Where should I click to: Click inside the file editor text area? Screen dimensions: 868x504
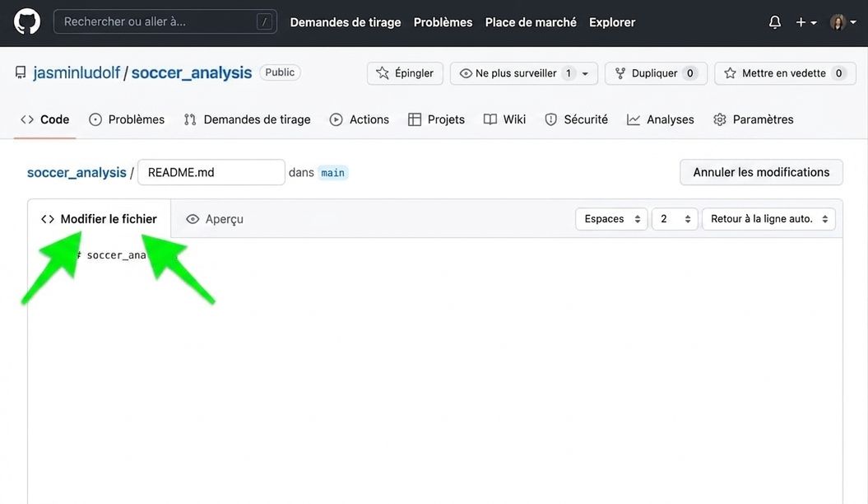point(435,371)
